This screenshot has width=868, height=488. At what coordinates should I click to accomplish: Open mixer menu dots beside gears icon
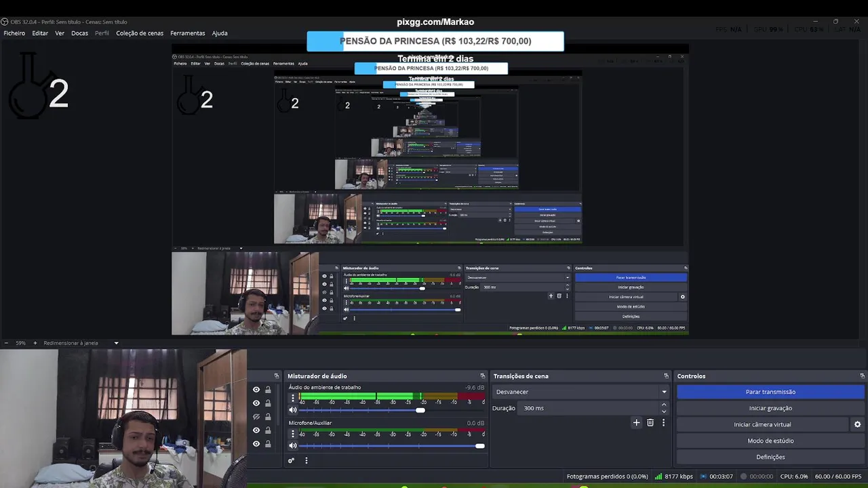click(306, 461)
